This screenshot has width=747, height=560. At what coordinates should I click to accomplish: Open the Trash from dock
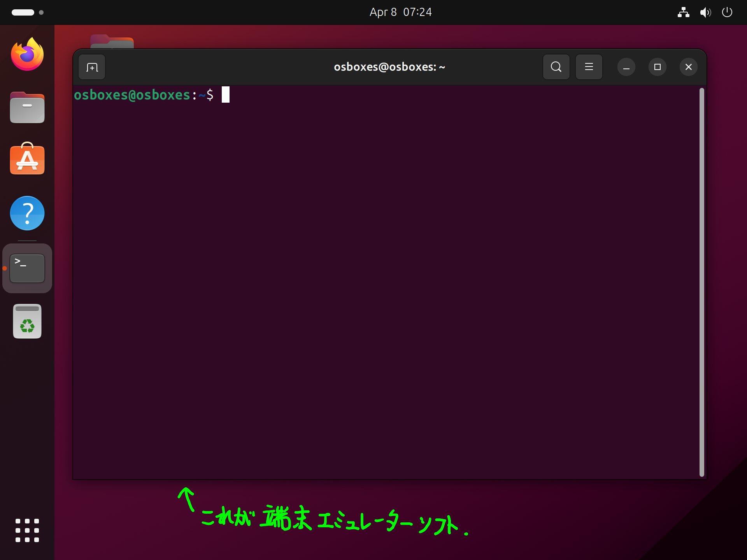(27, 321)
